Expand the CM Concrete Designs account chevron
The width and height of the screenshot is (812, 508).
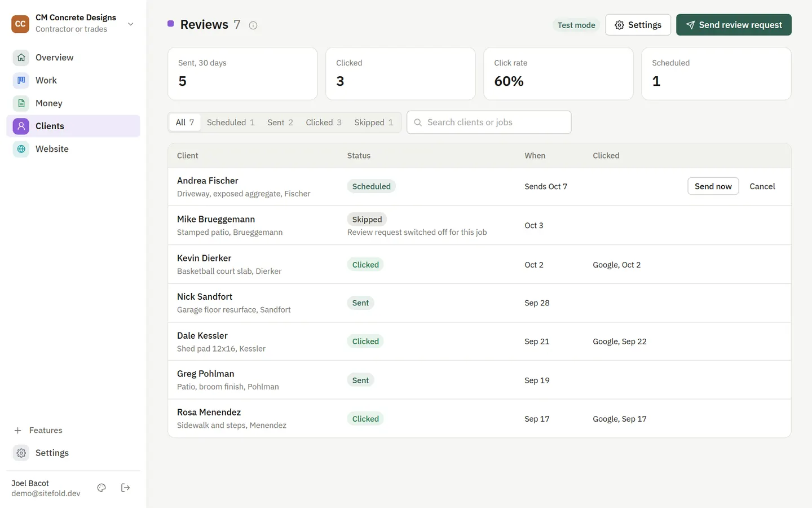point(131,24)
